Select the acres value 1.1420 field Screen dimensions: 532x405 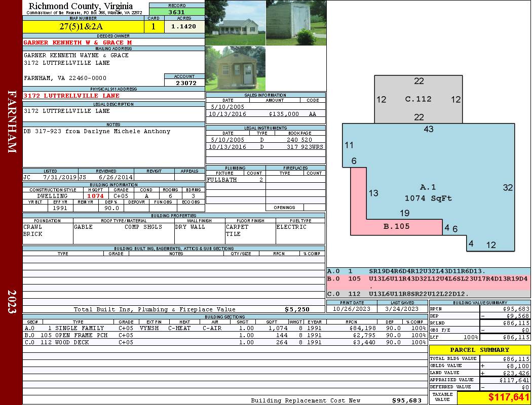[x=183, y=26]
